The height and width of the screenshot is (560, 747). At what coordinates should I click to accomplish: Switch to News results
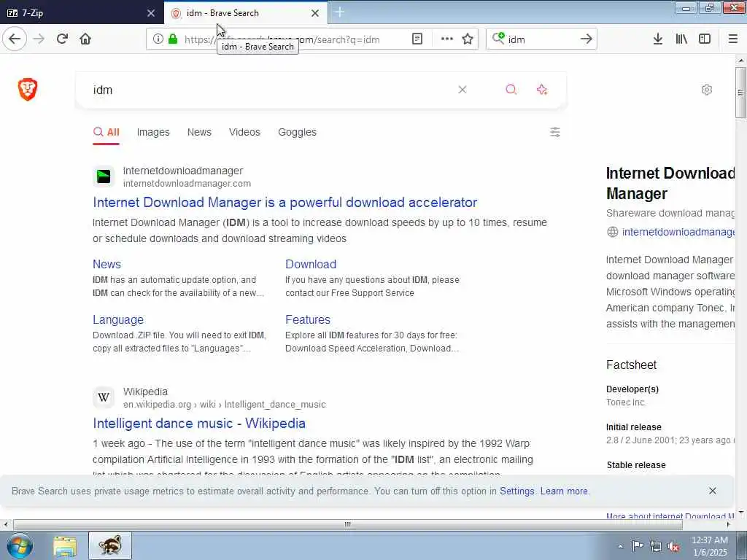point(199,133)
